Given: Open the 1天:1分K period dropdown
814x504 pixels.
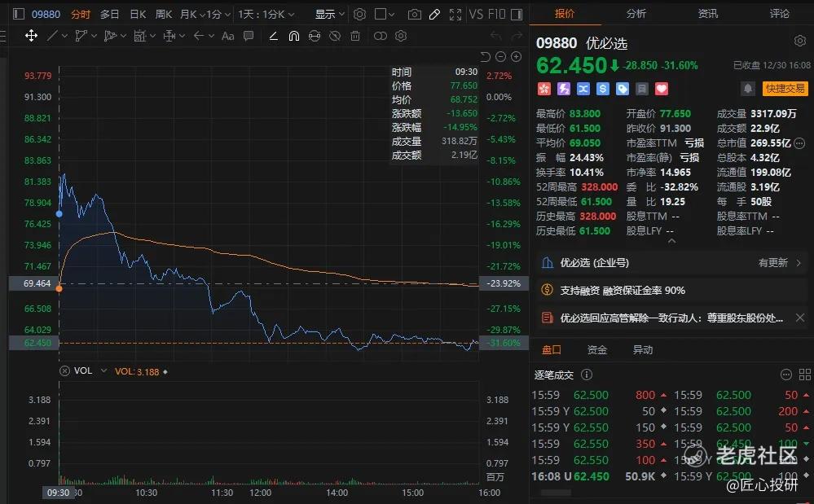Looking at the screenshot, I should click(x=266, y=14).
